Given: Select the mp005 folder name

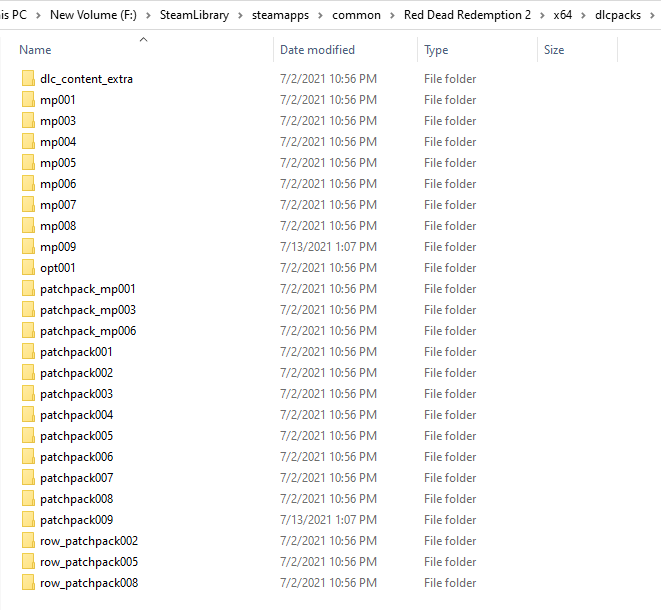Looking at the screenshot, I should [x=58, y=163].
